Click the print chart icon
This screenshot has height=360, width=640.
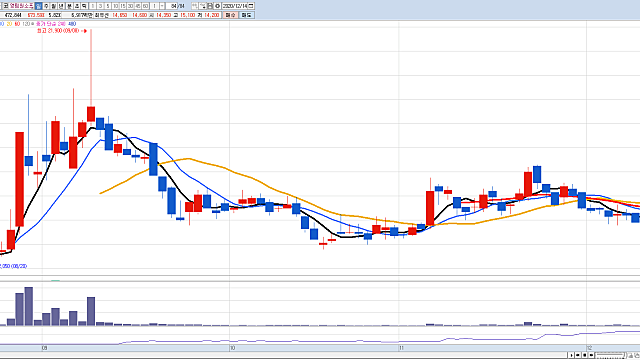[x=210, y=6]
